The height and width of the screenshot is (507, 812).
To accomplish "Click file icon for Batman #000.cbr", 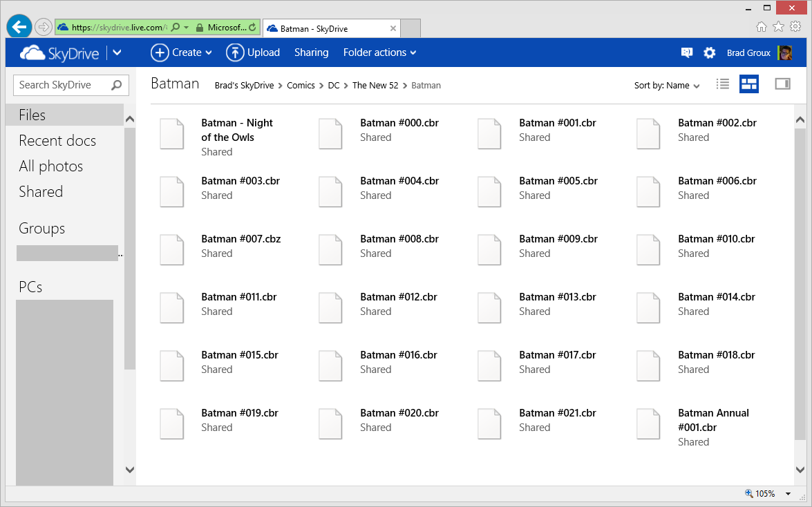I will [x=330, y=133].
